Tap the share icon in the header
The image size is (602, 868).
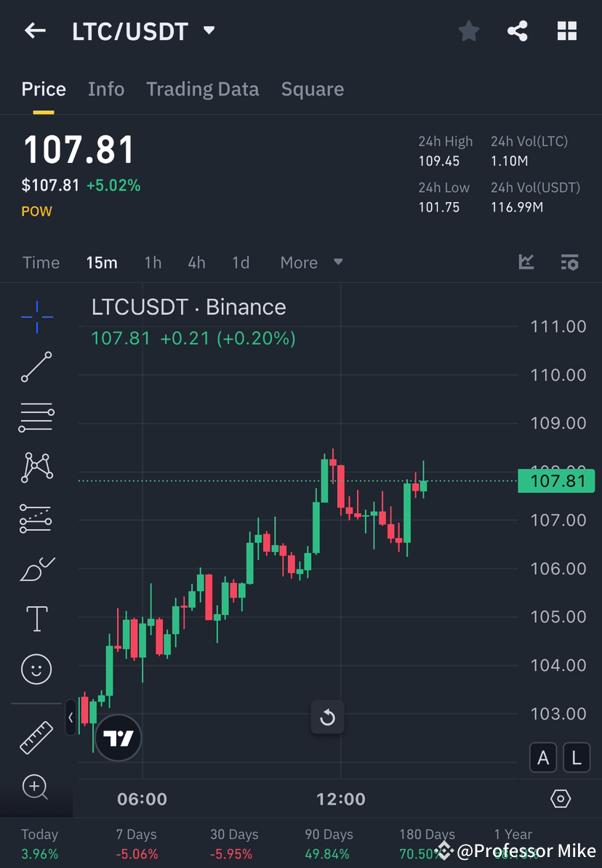(x=518, y=31)
